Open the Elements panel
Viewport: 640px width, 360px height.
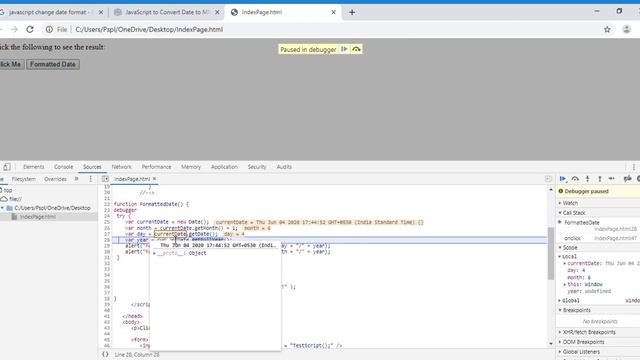click(x=33, y=167)
